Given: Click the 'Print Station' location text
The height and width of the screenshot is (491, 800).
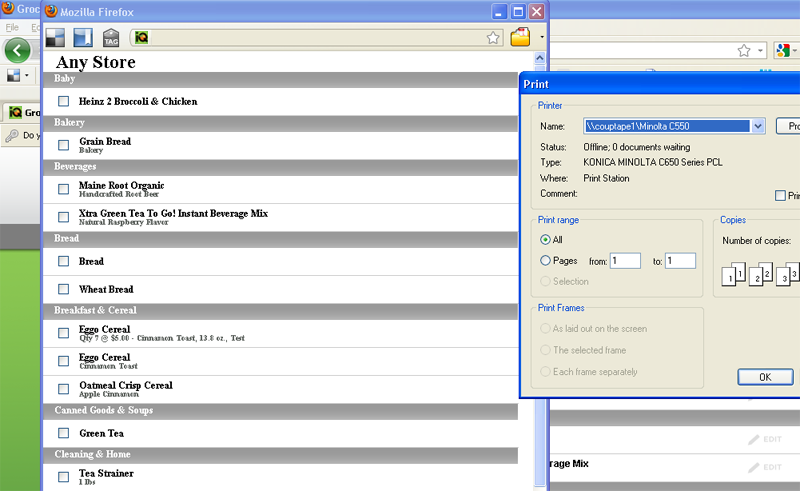Looking at the screenshot, I should click(606, 178).
